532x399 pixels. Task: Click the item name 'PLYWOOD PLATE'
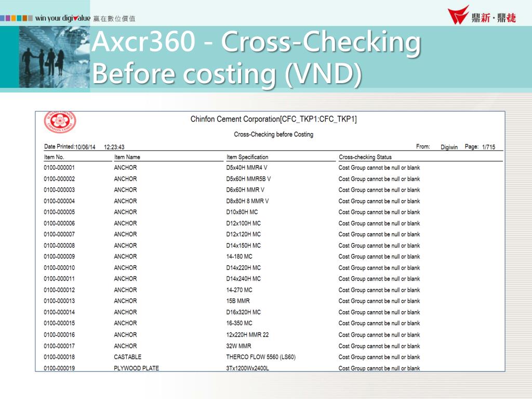coord(137,368)
